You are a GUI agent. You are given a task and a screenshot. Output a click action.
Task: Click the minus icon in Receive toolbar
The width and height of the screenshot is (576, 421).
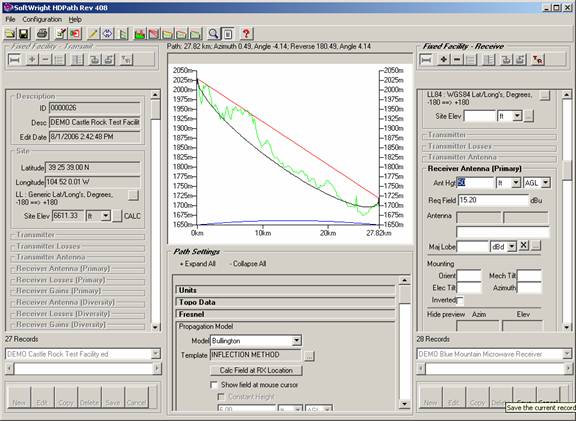[x=457, y=59]
